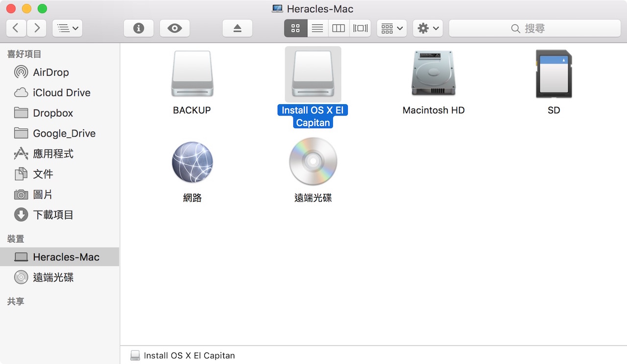Switch to Cover Flow view
The height and width of the screenshot is (364, 627).
tap(360, 28)
